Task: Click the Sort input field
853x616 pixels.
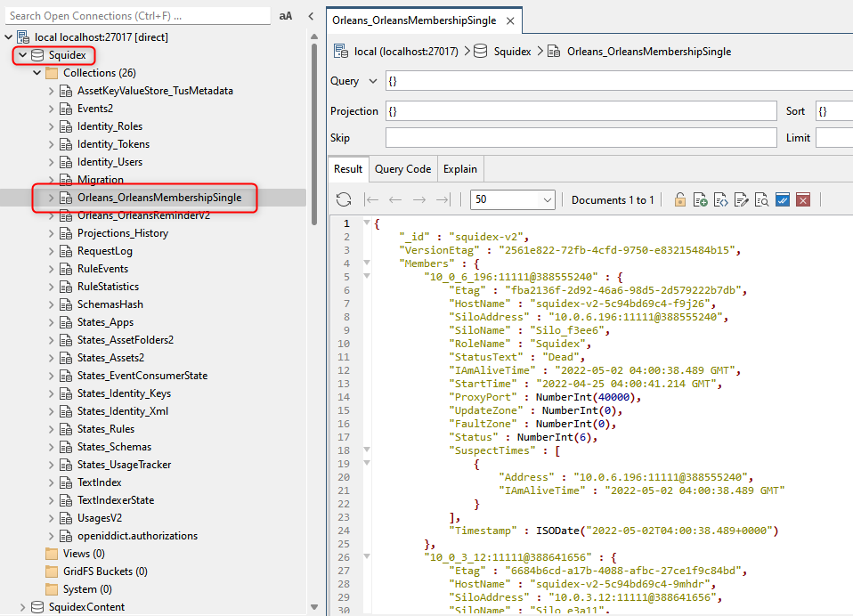Action: pos(834,111)
